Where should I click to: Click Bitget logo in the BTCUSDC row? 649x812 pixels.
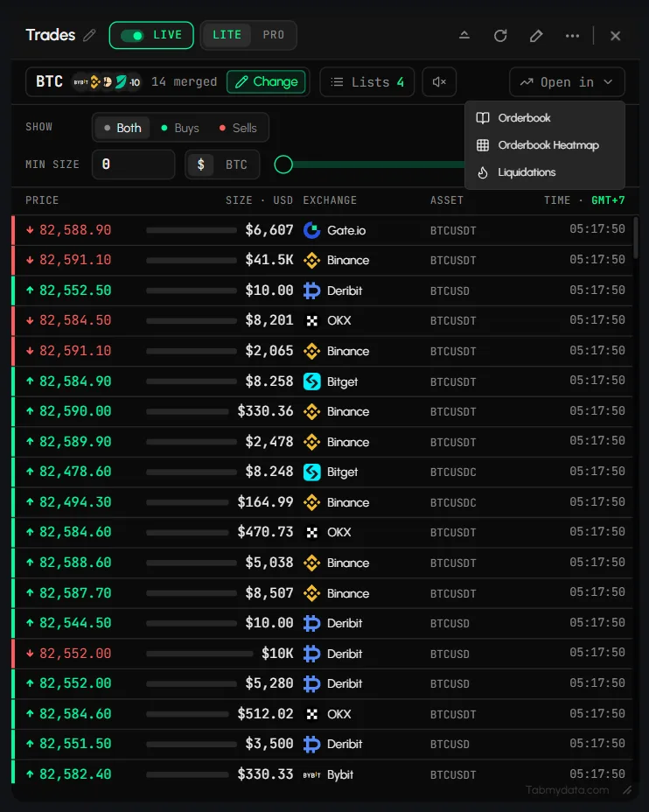coord(311,472)
